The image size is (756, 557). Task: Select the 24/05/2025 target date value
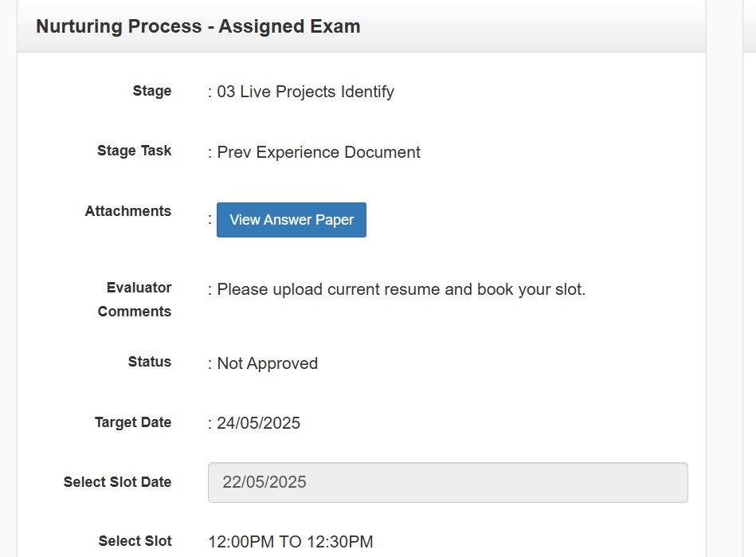point(258,423)
